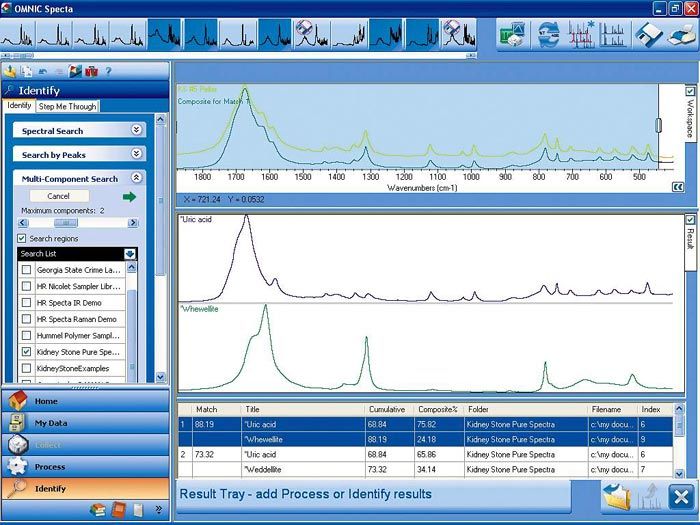Screen dimensions: 700x525
Task: Click the stacked books icon
Action: click(97, 510)
